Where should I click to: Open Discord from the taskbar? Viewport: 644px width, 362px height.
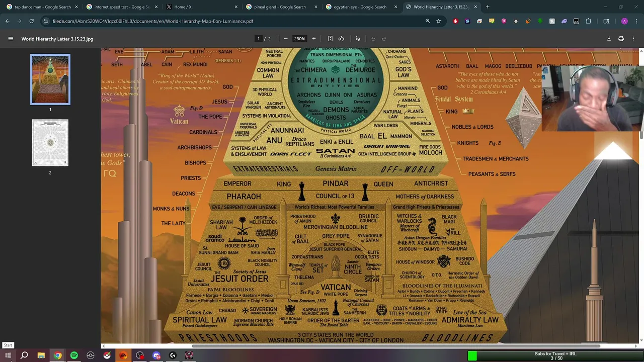[x=156, y=355]
